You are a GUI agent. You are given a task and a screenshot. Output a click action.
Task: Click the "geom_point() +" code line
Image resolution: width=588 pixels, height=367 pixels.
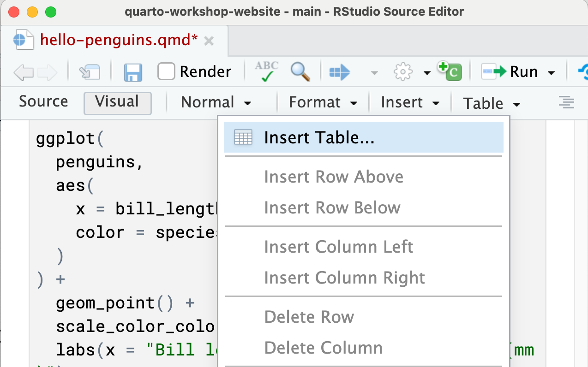(x=126, y=303)
